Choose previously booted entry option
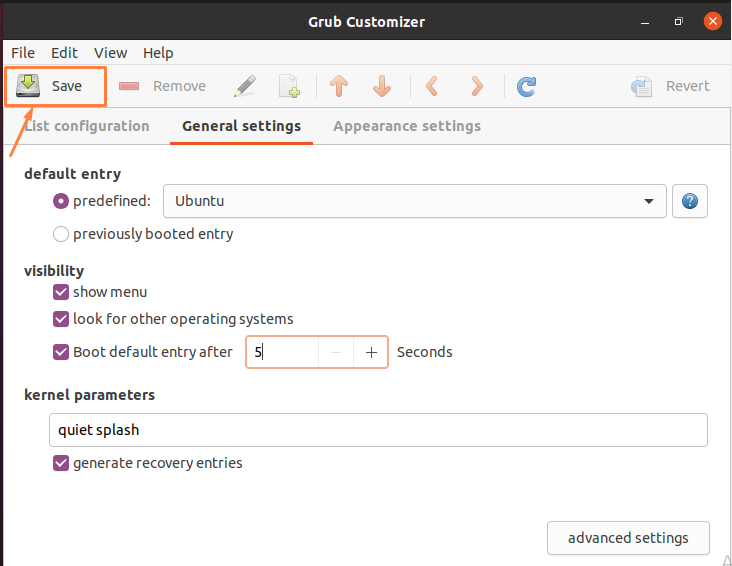The width and height of the screenshot is (732, 566). click(x=61, y=234)
